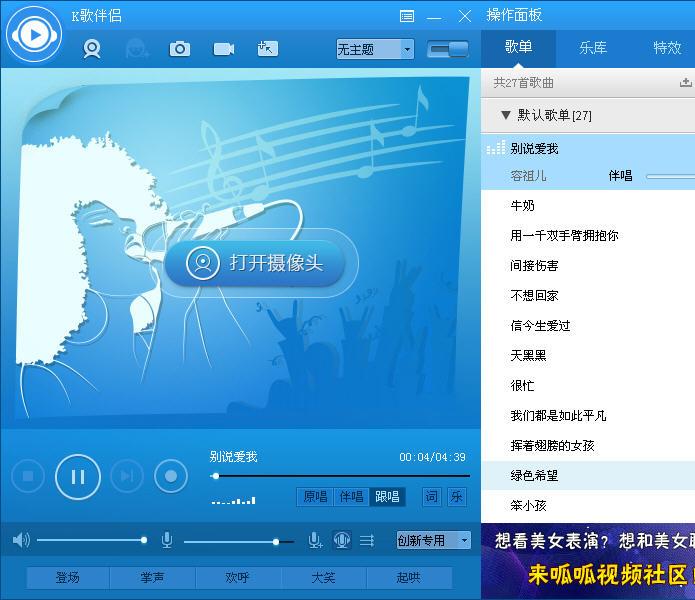The width and height of the screenshot is (695, 600).
Task: Open the 无主题 theme dropdown
Action: 375,49
